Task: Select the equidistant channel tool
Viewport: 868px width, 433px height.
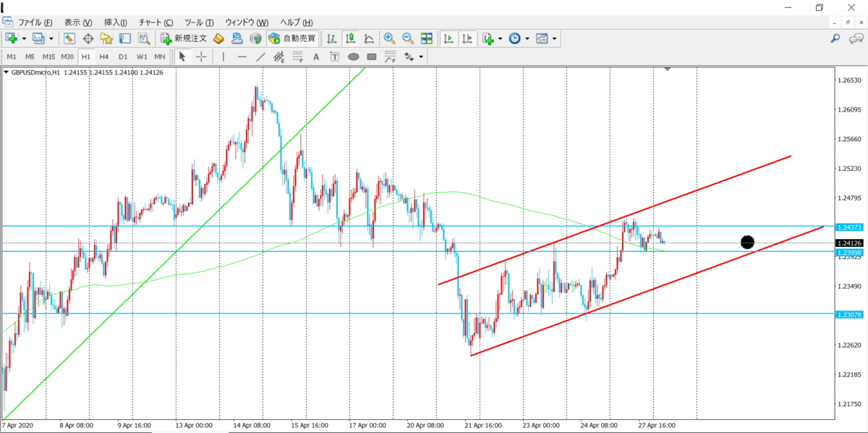Action: [x=279, y=56]
